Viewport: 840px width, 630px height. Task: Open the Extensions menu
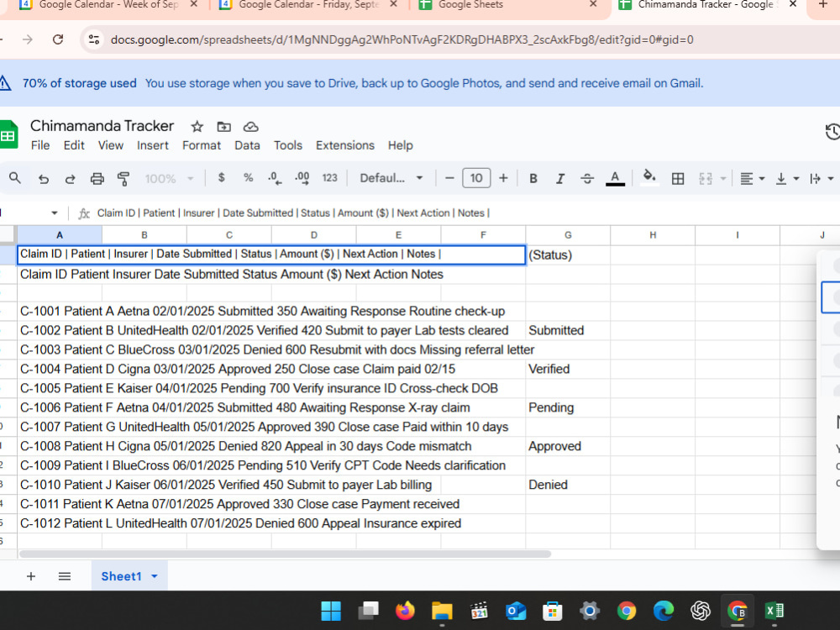click(x=345, y=145)
